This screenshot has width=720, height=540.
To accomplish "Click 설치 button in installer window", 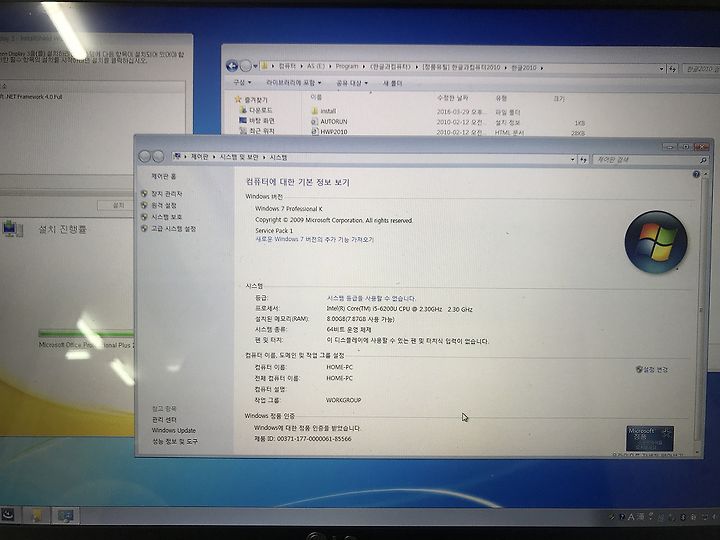I will [117, 205].
